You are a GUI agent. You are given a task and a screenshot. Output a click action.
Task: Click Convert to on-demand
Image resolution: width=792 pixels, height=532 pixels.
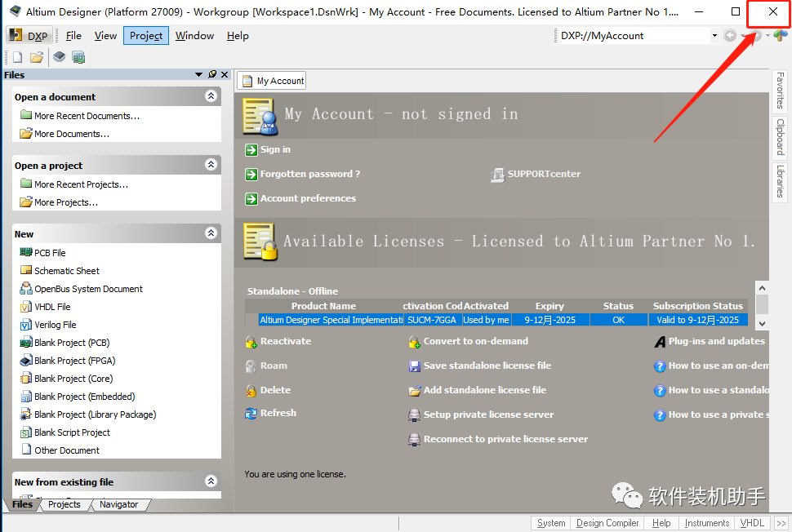pyautogui.click(x=476, y=341)
